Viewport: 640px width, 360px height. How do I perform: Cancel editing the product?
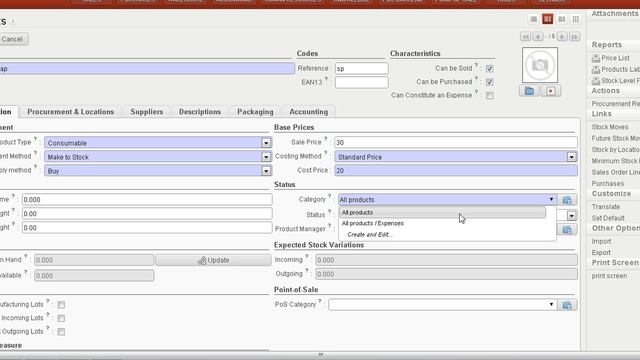click(12, 39)
